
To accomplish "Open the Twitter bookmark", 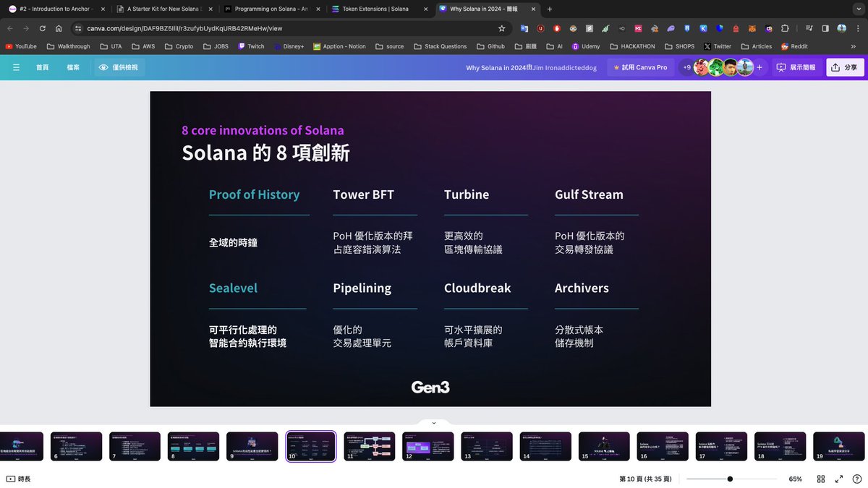I will click(717, 46).
